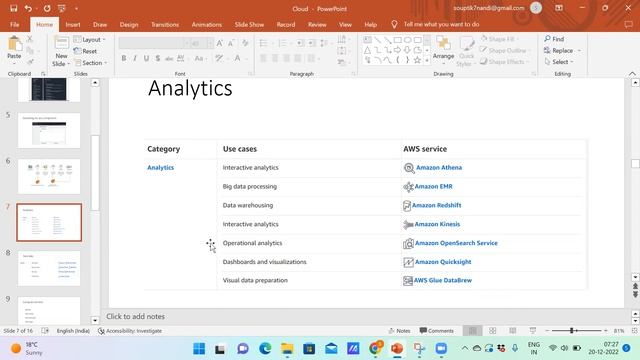Select slide 8 thumbnail
This screenshot has width=640, height=360.
(49, 268)
